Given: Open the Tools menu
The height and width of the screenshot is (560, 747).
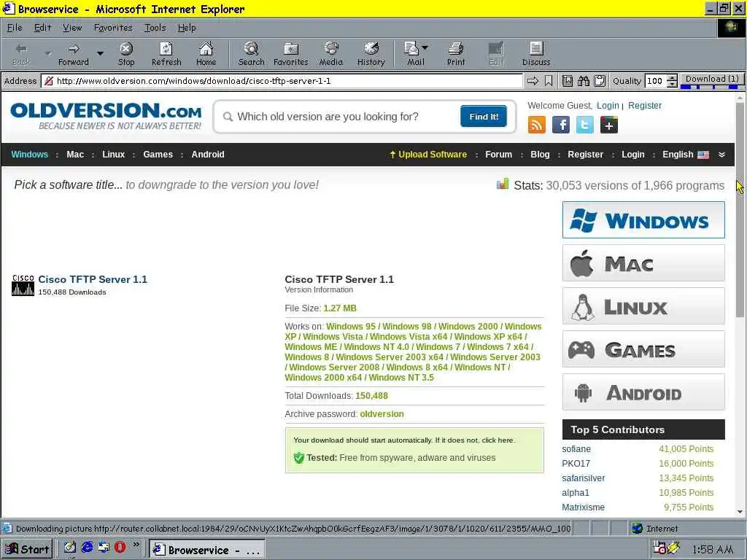Looking at the screenshot, I should 155,28.
